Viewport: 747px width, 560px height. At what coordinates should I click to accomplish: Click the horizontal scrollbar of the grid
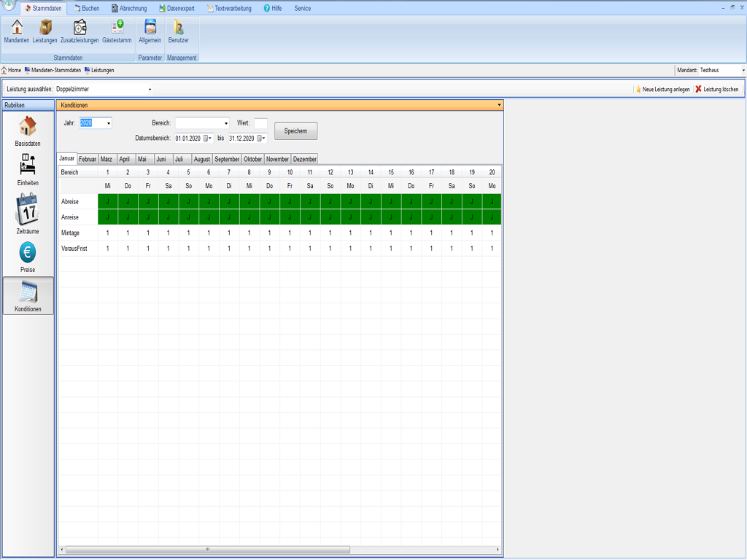207,549
